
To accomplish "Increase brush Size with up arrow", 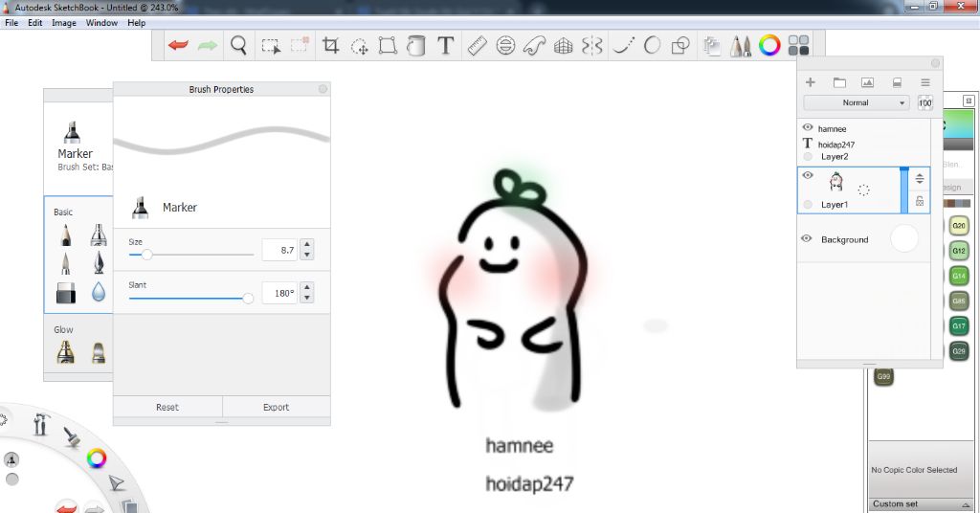I will 307,245.
